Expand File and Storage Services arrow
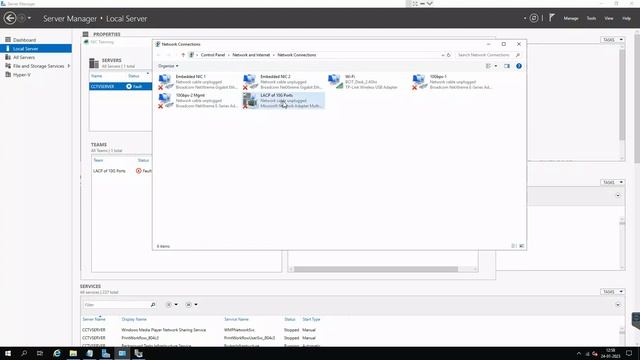 click(69, 66)
